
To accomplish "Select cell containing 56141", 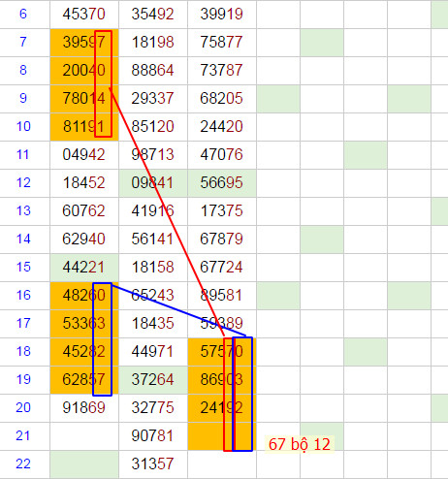I will [153, 239].
